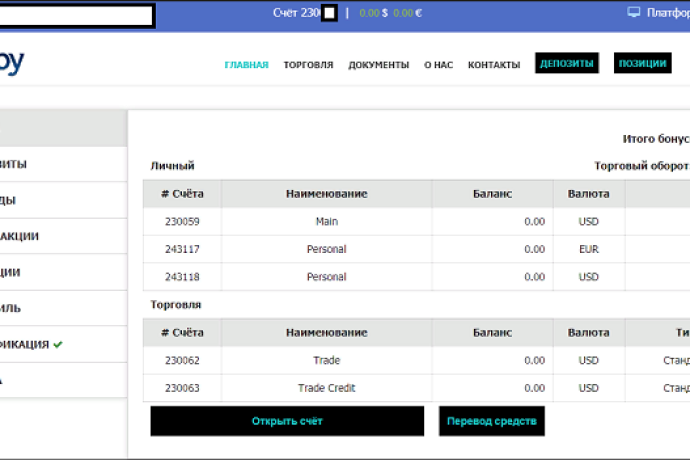Click the Платформа link in top bar

[668, 13]
